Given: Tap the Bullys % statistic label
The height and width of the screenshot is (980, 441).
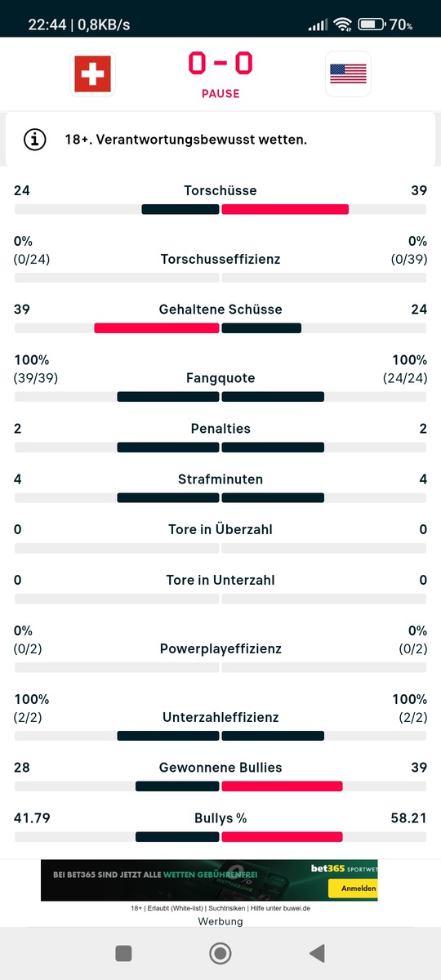Looking at the screenshot, I should tap(220, 817).
